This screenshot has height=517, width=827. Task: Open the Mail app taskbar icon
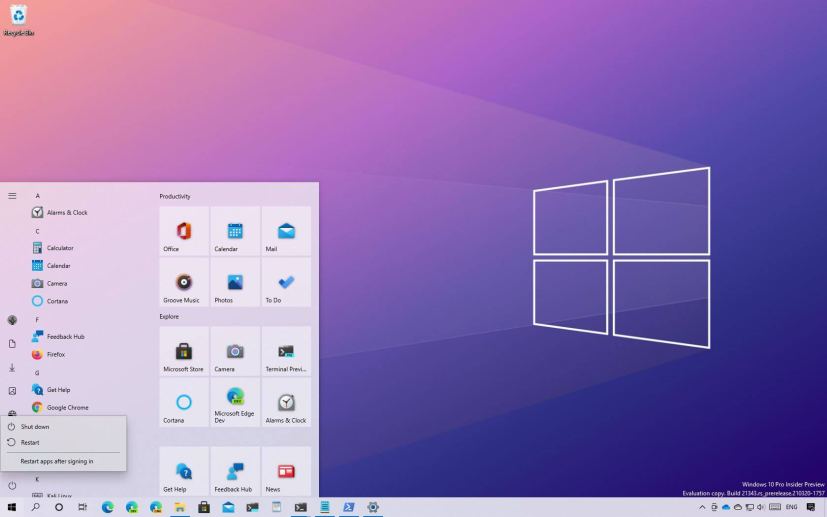pyautogui.click(x=228, y=508)
